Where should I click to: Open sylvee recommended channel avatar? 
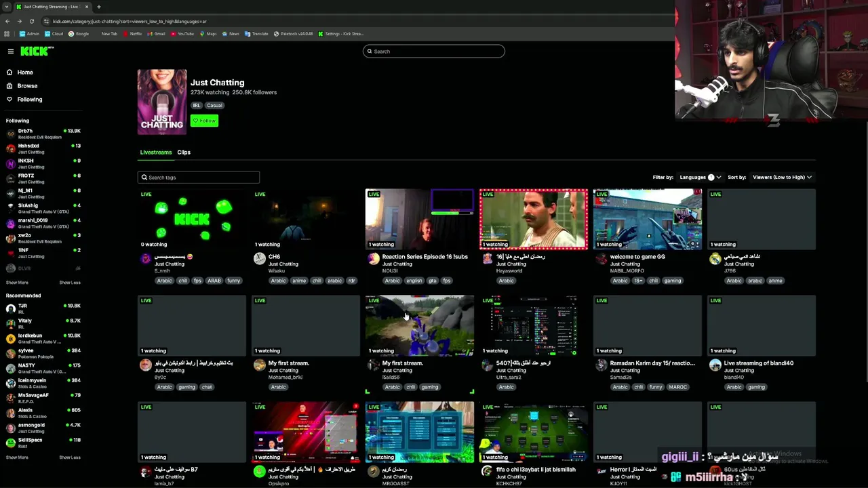[10, 353]
